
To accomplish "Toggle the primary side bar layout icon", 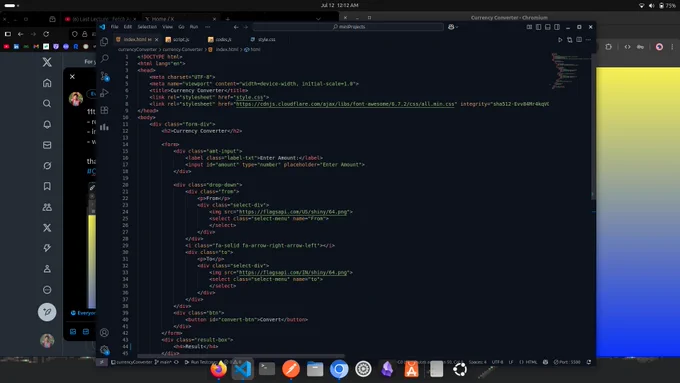I will click(x=539, y=27).
